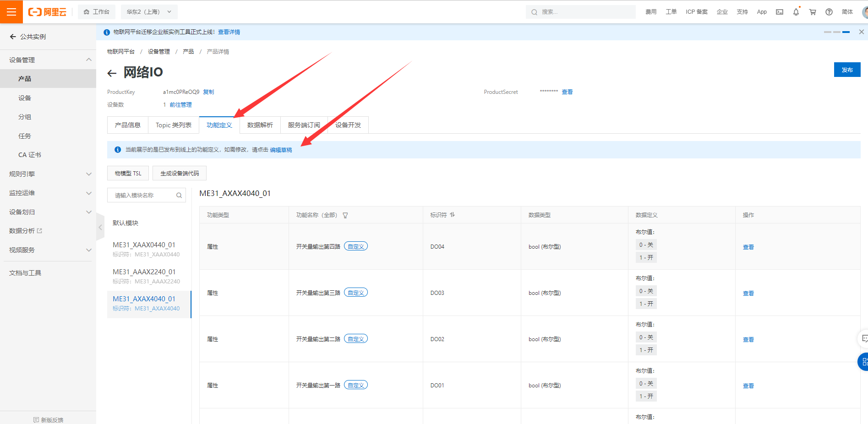
Task: Open the 工作台 workbench button
Action: [x=97, y=12]
